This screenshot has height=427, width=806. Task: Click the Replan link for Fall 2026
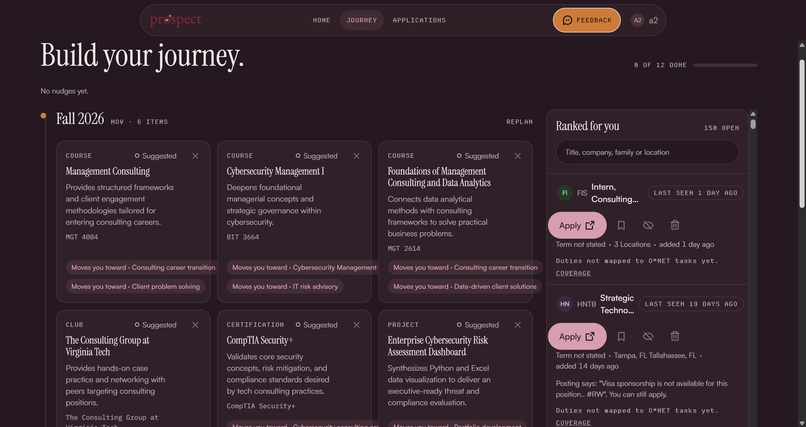pos(519,122)
